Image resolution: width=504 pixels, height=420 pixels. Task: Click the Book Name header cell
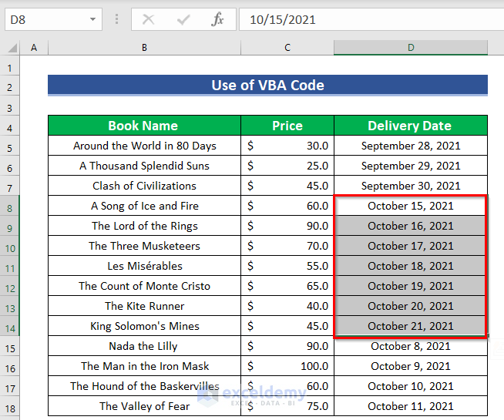coord(143,126)
